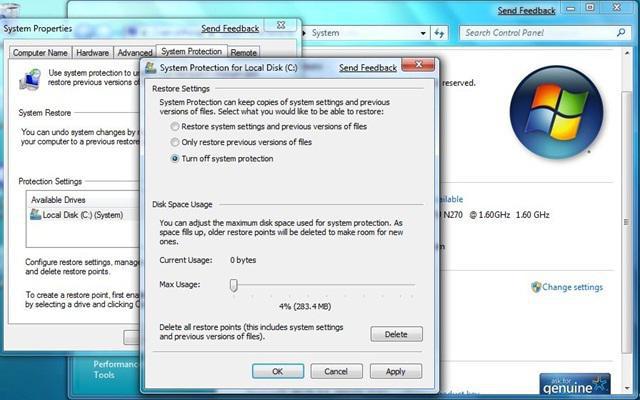
Task: Click the Control Panel scrollbar up arrow
Action: pyautogui.click(x=627, y=53)
